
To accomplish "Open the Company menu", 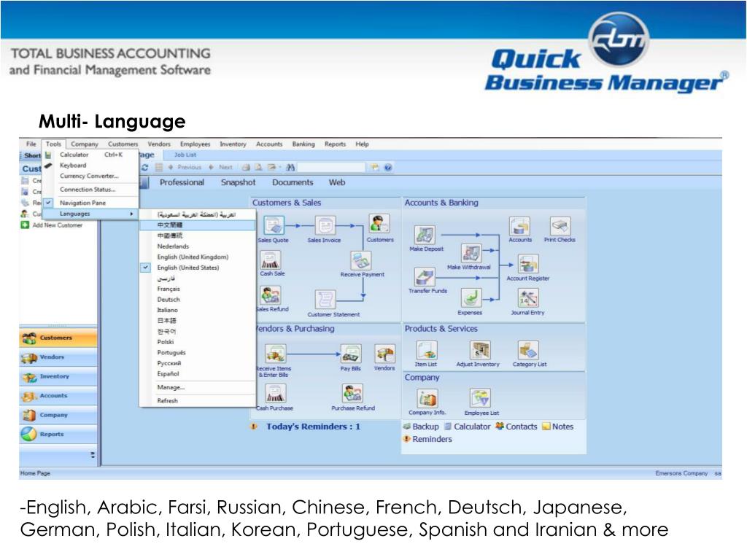I will tap(85, 144).
